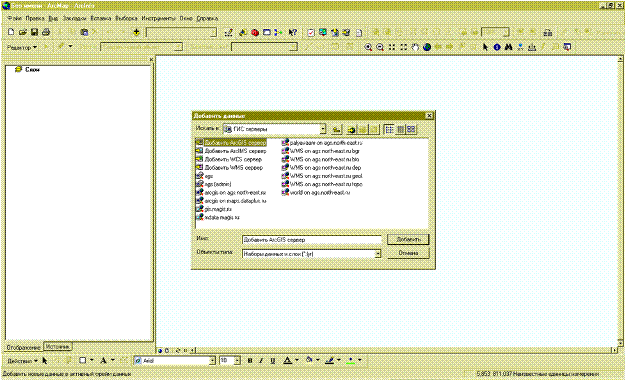The height and width of the screenshot is (381, 626).
Task: Open the Editor toolbar pencil icon
Action: pyautogui.click(x=228, y=32)
